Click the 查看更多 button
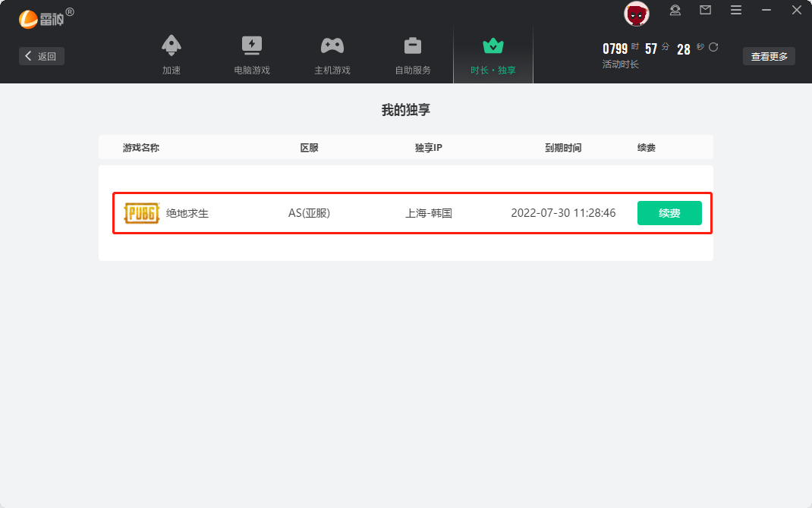The height and width of the screenshot is (508, 812). point(769,56)
